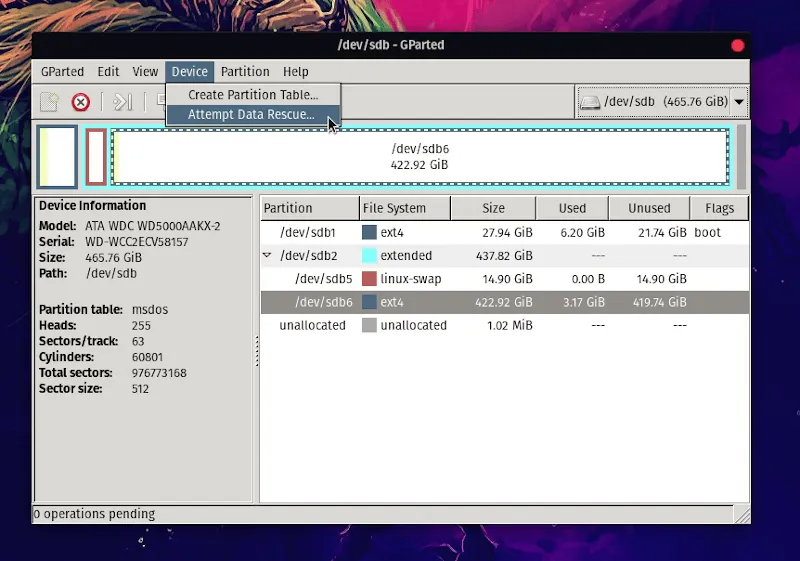This screenshot has height=561, width=800.
Task: Open the GParted menu
Action: [x=62, y=72]
